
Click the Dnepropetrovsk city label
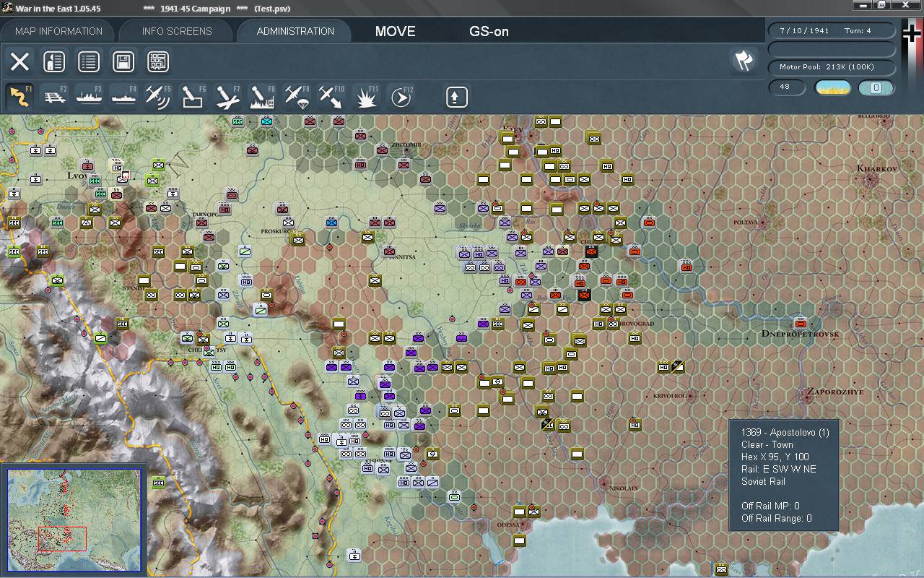tap(801, 334)
